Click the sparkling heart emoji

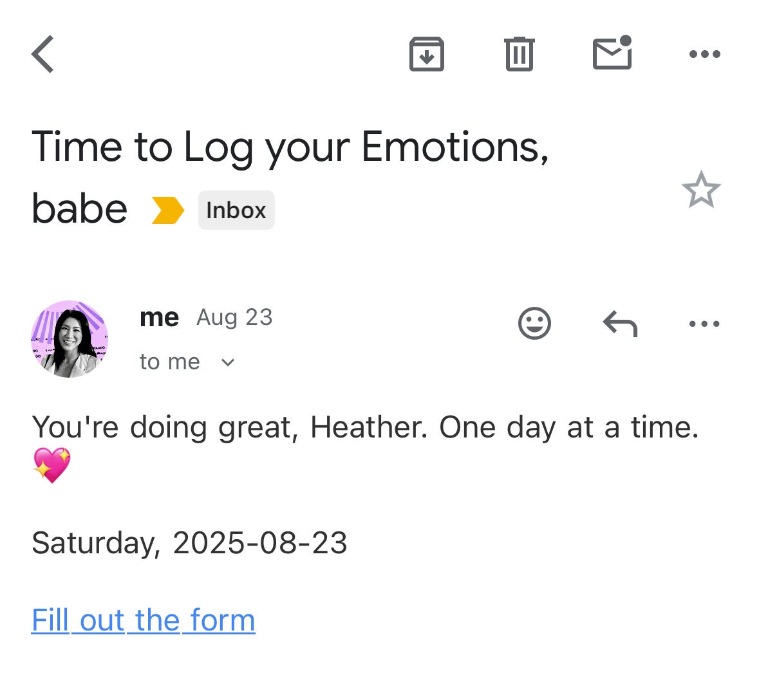(52, 465)
